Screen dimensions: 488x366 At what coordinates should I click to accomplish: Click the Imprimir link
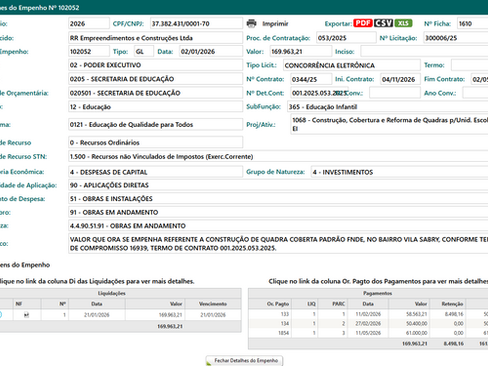[275, 24]
